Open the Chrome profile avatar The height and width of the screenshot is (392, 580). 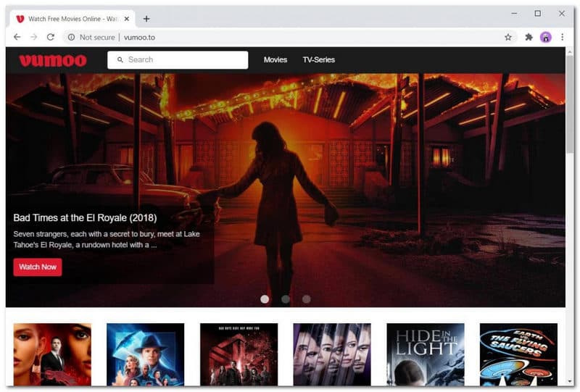click(x=546, y=37)
